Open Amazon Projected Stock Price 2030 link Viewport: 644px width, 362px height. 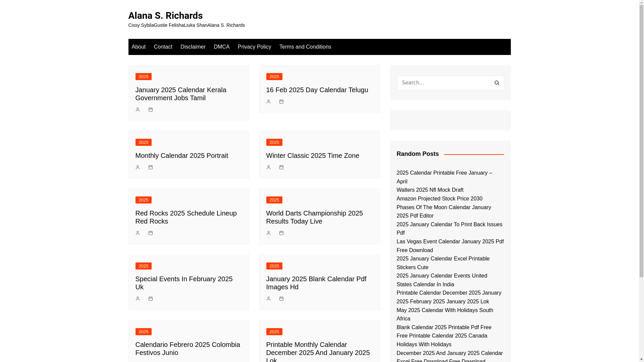pos(439,199)
